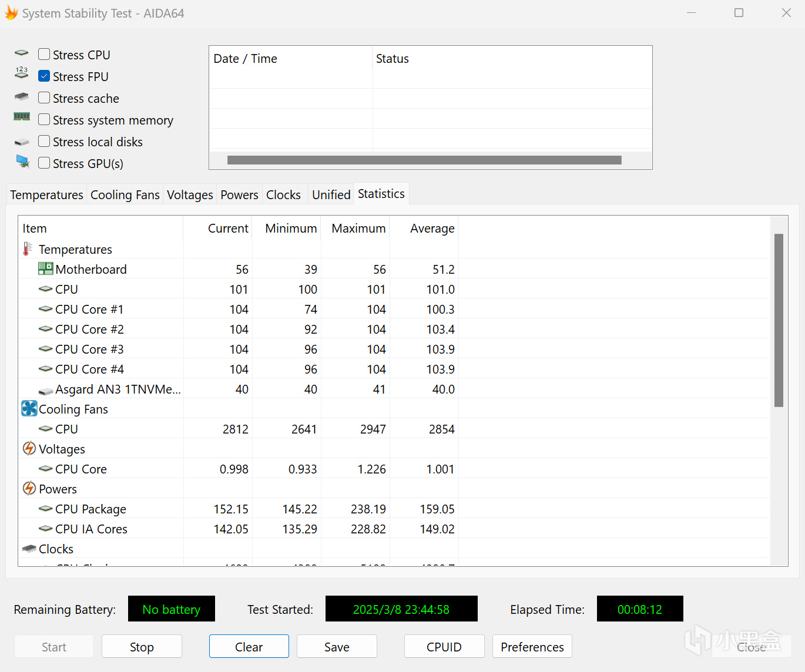
Task: Click the 1.226 maximum voltage value
Action: point(372,469)
